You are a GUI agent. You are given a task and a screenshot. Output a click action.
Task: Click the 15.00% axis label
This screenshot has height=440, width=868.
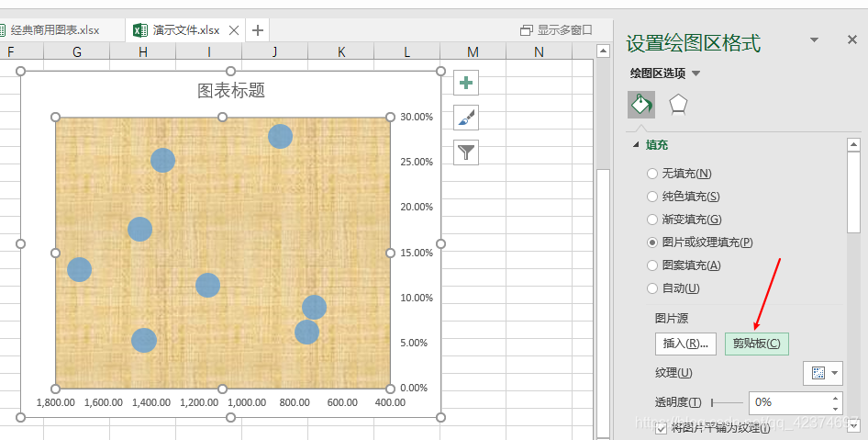point(417,253)
